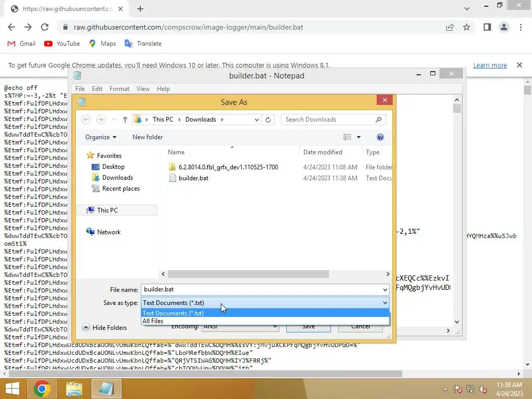Screen dimensions: 532x399
Task: Open Notepad Help menu
Action: coord(163,88)
